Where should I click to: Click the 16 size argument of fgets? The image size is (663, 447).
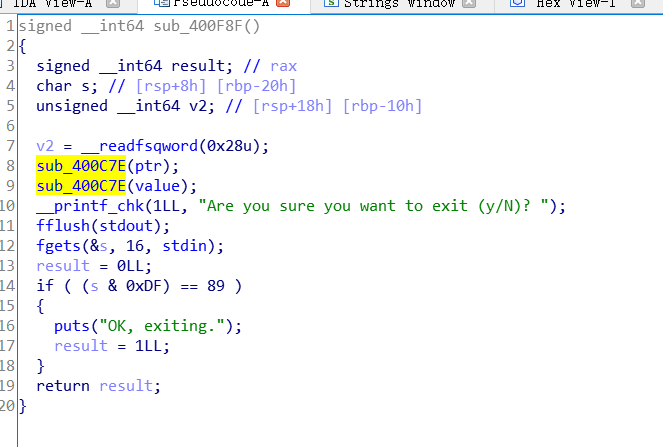pyautogui.click(x=134, y=246)
